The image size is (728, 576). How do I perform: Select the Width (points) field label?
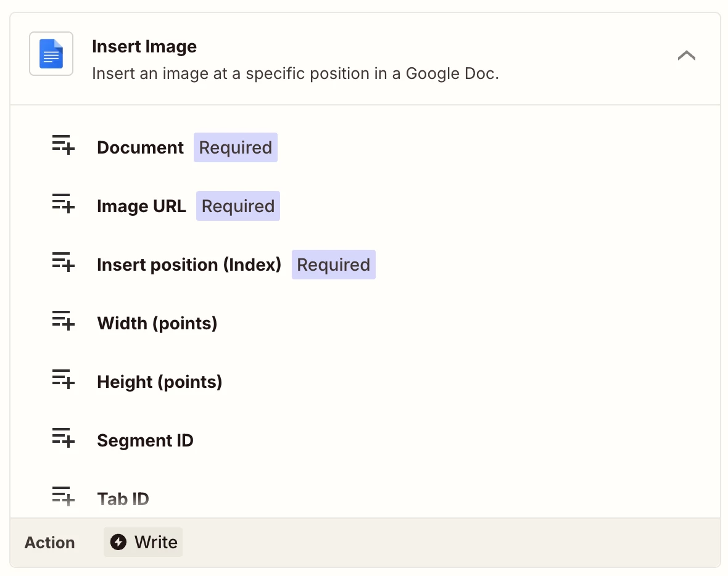(157, 324)
